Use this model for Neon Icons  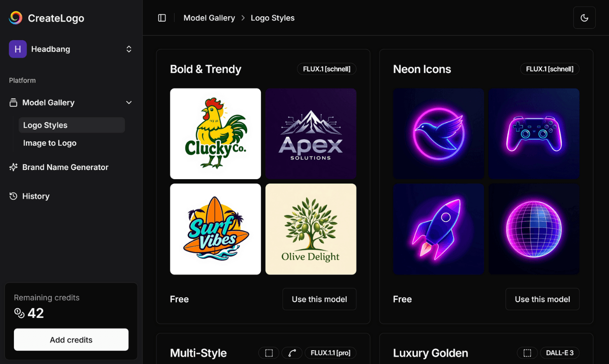[542, 299]
